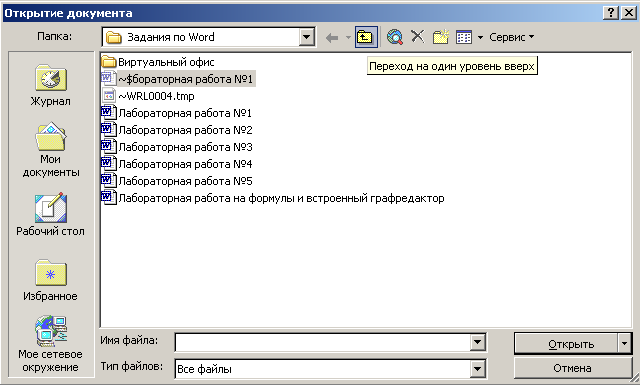Click the Word icon of Лабораторная работа №3
Image resolution: width=640 pixels, height=385 pixels.
109,147
